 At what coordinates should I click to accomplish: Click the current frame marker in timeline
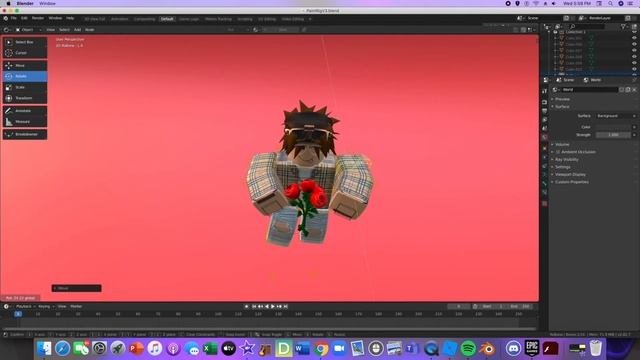tap(18, 314)
